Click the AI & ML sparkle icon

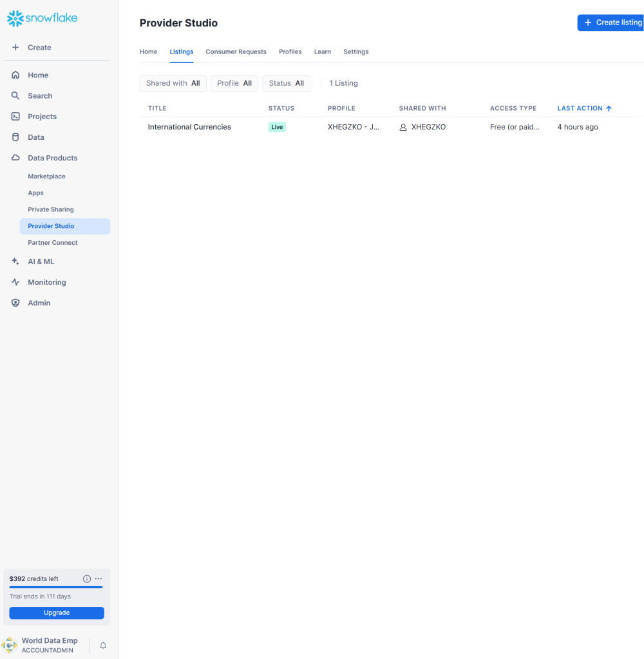click(x=15, y=262)
